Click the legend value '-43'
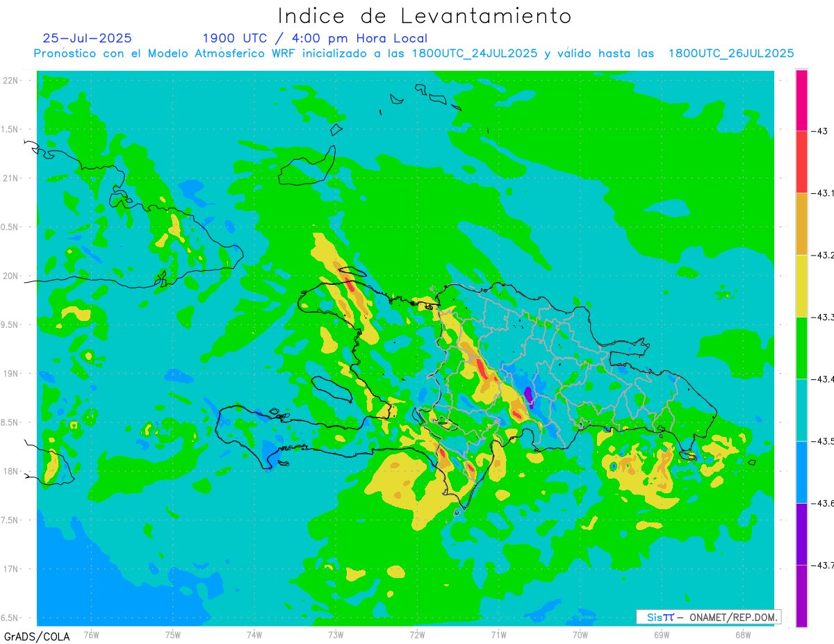This screenshot has width=834, height=644. (820, 131)
